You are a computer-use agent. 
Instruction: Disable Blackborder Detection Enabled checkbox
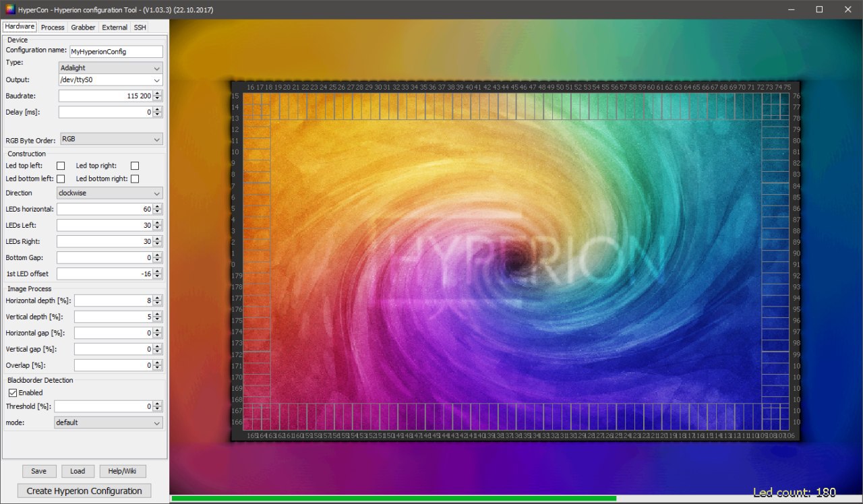(x=12, y=392)
